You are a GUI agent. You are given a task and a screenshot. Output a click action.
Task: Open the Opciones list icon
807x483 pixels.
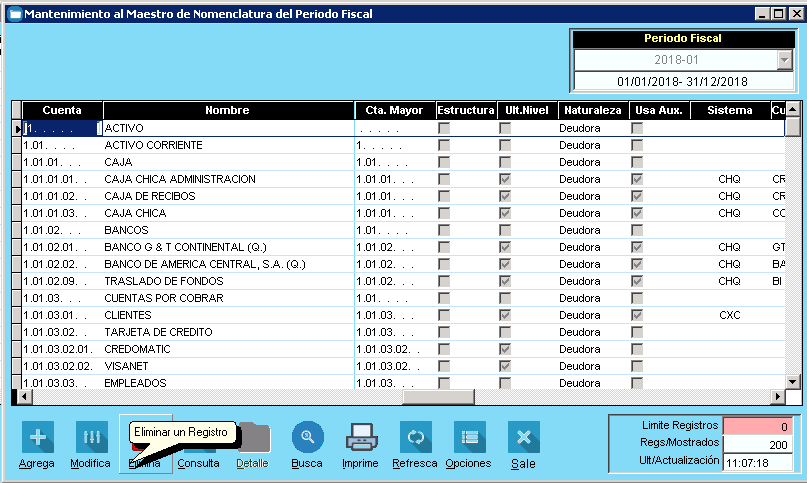click(468, 438)
